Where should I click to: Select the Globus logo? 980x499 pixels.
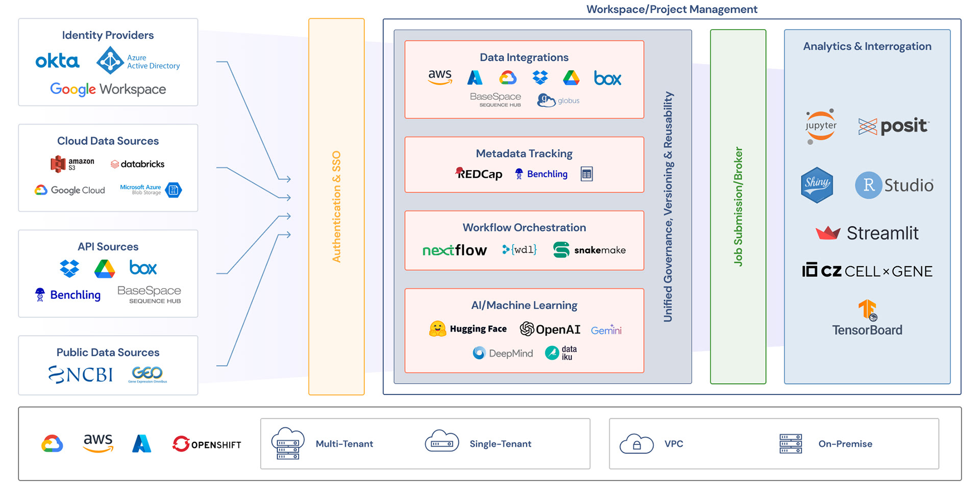click(558, 100)
